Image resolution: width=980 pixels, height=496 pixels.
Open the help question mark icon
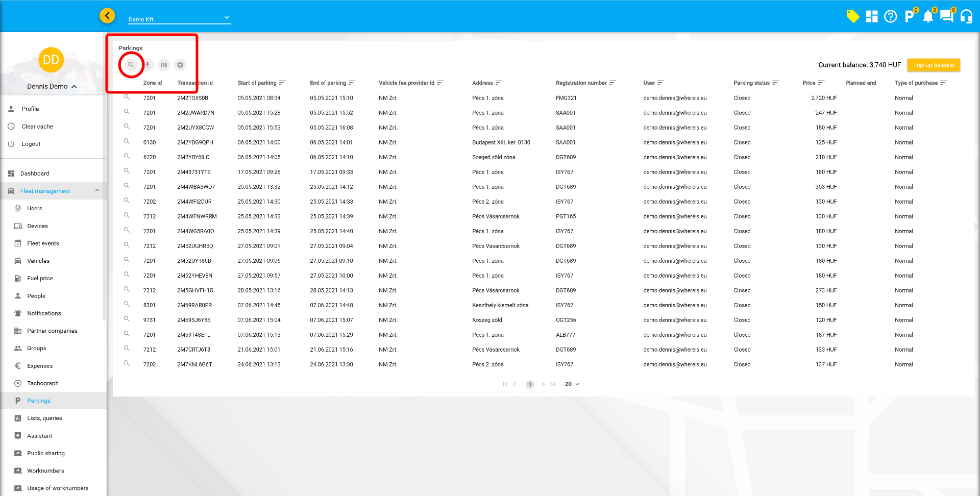[890, 17]
